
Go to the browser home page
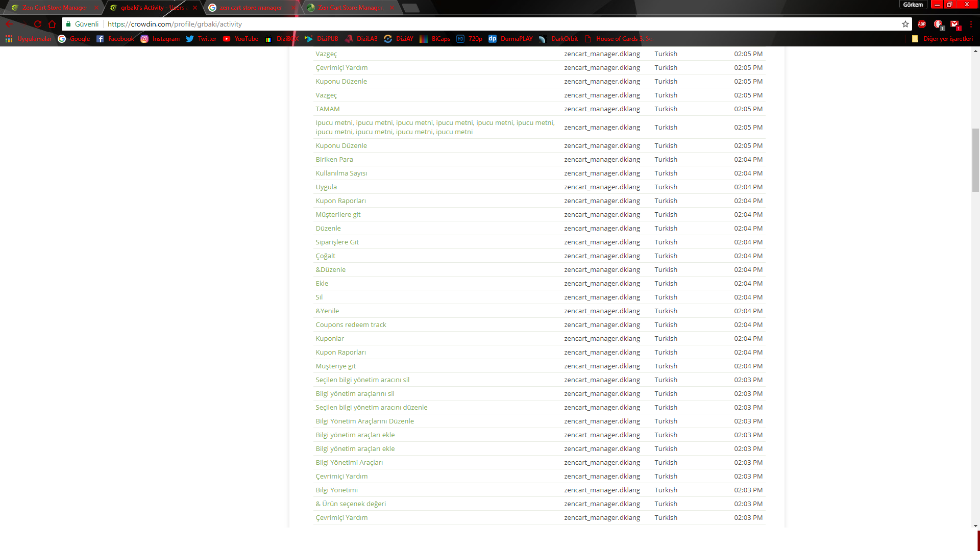click(x=52, y=24)
